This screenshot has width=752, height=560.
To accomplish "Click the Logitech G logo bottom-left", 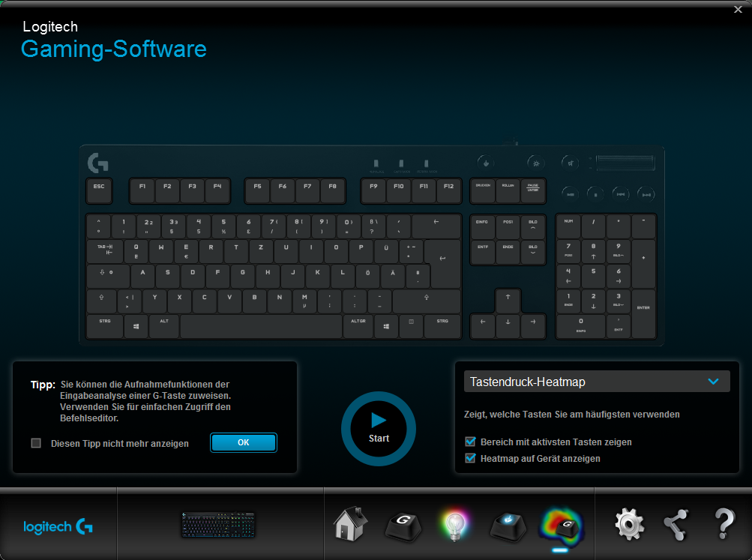I will point(58,526).
